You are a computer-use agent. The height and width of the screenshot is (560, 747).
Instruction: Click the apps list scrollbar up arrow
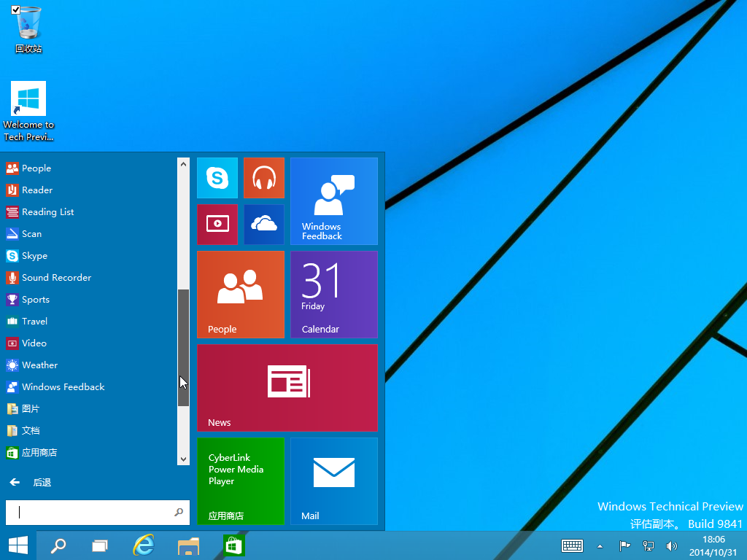(183, 164)
